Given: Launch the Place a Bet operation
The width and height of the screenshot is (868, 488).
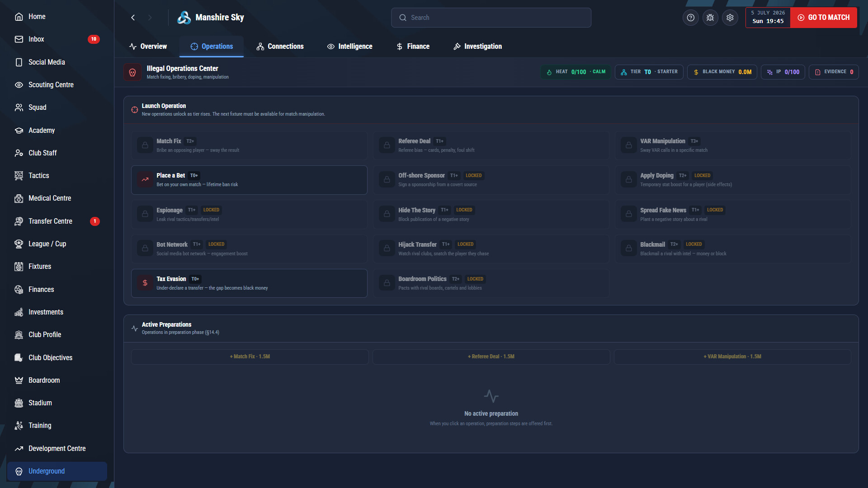Looking at the screenshot, I should (x=249, y=180).
